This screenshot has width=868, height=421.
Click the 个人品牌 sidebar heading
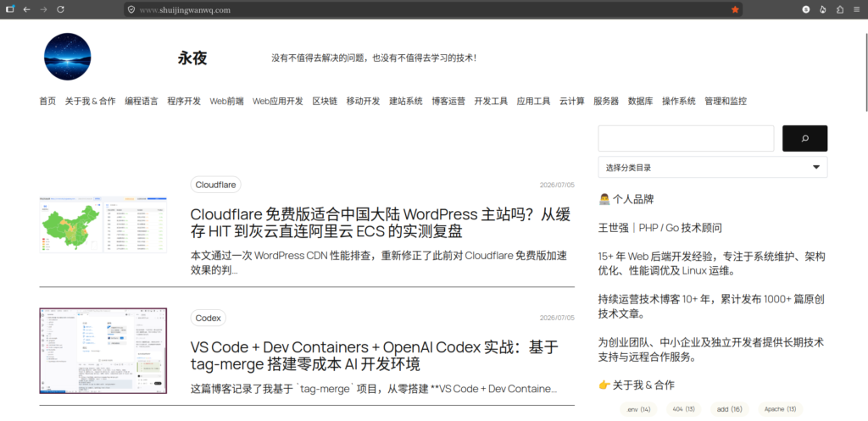click(x=626, y=199)
